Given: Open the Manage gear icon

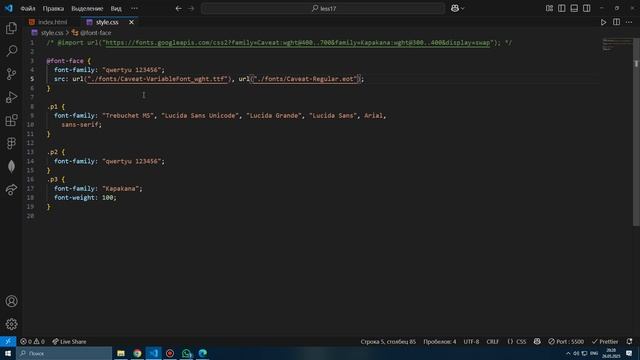Looking at the screenshot, I should (x=11, y=324).
